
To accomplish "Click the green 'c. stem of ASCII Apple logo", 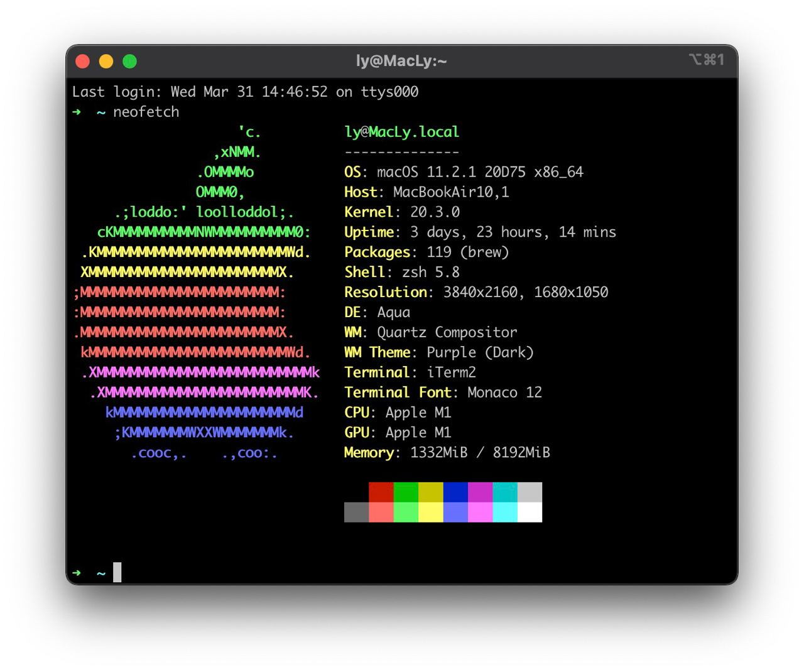I will (x=249, y=132).
